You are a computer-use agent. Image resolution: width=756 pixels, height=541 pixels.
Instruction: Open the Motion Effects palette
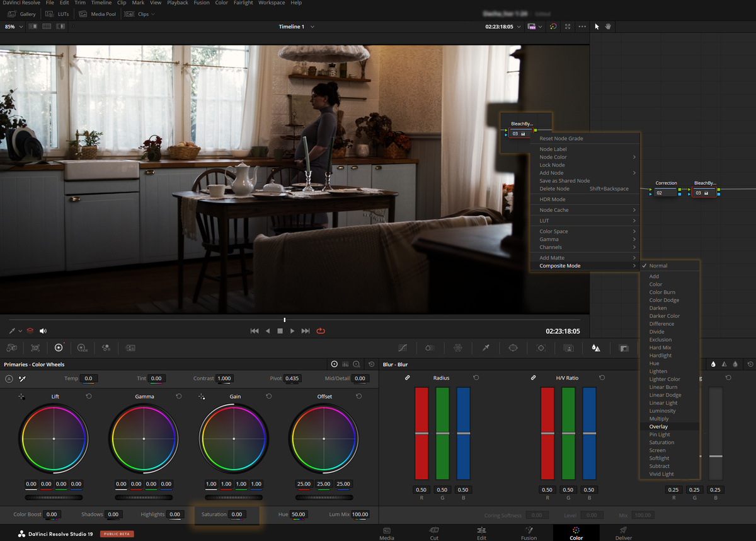pyautogui.click(x=130, y=347)
